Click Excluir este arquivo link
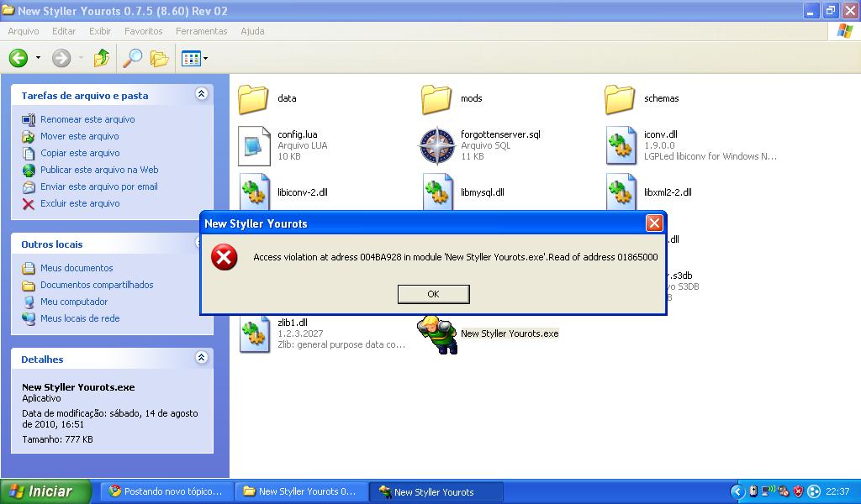The width and height of the screenshot is (861, 504). click(x=80, y=203)
